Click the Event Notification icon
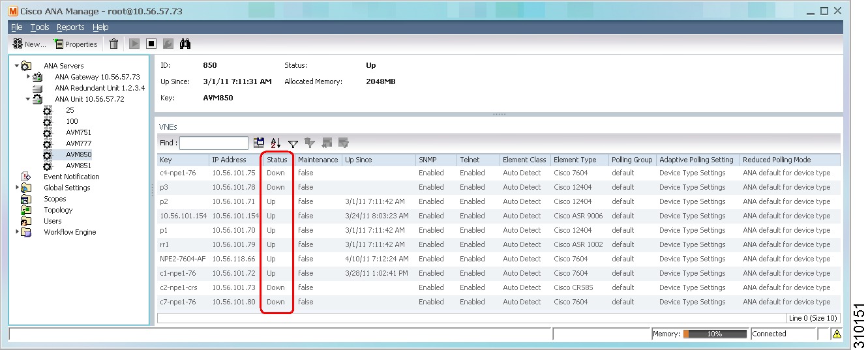This screenshot has height=350, width=868. pos(26,177)
